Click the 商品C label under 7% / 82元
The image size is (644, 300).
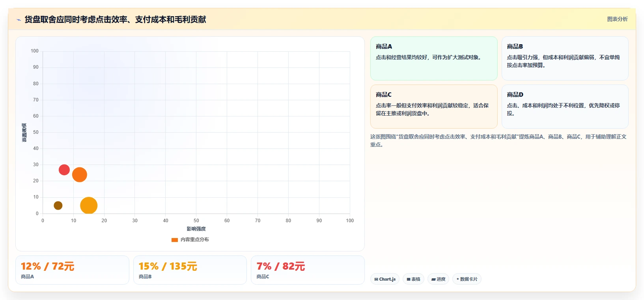click(263, 277)
